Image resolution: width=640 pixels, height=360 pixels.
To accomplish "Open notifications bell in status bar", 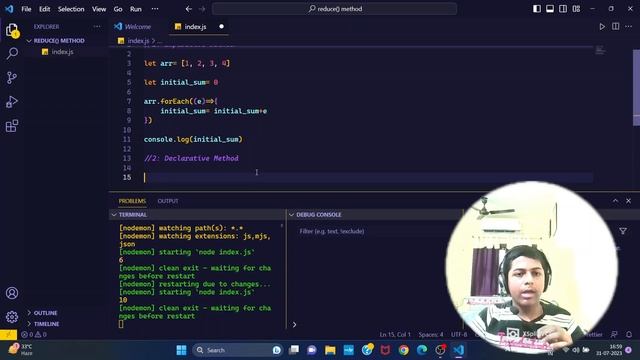I will pos(629,334).
